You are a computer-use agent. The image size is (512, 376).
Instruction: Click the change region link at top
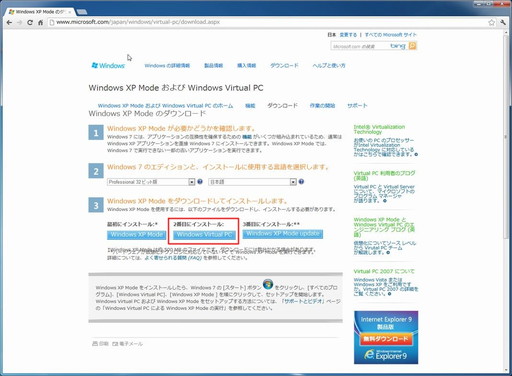click(348, 35)
